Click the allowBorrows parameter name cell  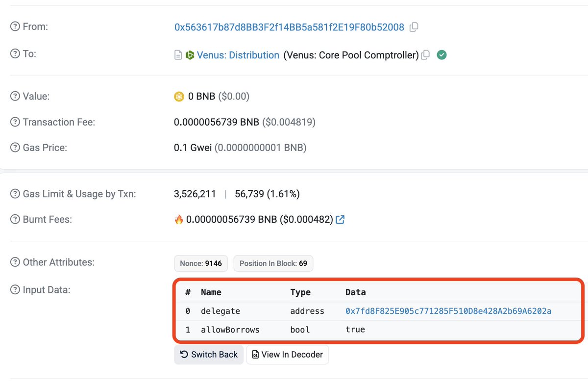pyautogui.click(x=230, y=330)
